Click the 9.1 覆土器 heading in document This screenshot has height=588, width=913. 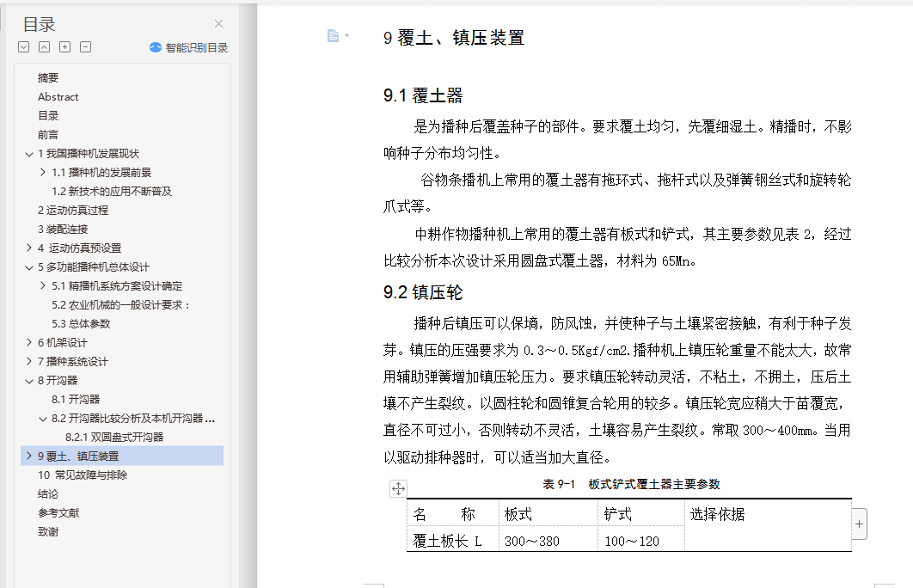(423, 95)
